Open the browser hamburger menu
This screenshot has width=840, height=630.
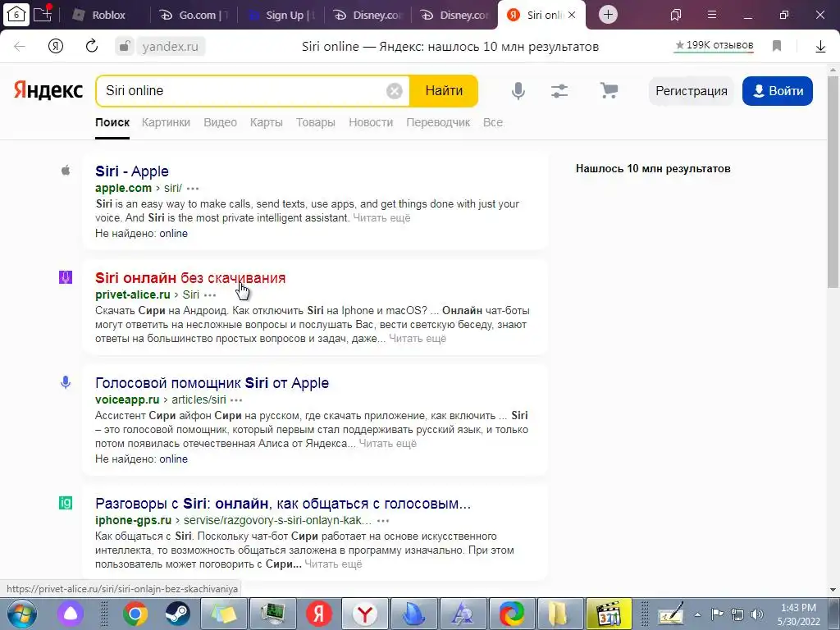[712, 15]
